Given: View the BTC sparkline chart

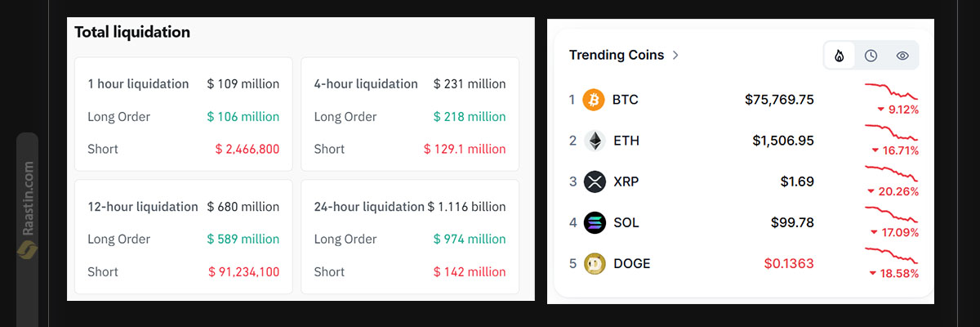Looking at the screenshot, I should pos(892,91).
